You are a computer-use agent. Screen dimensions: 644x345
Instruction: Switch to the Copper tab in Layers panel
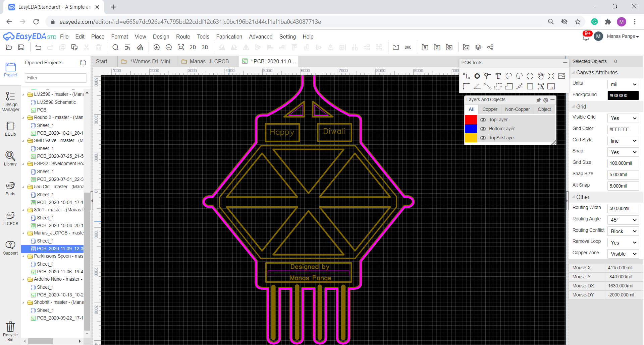tap(490, 109)
